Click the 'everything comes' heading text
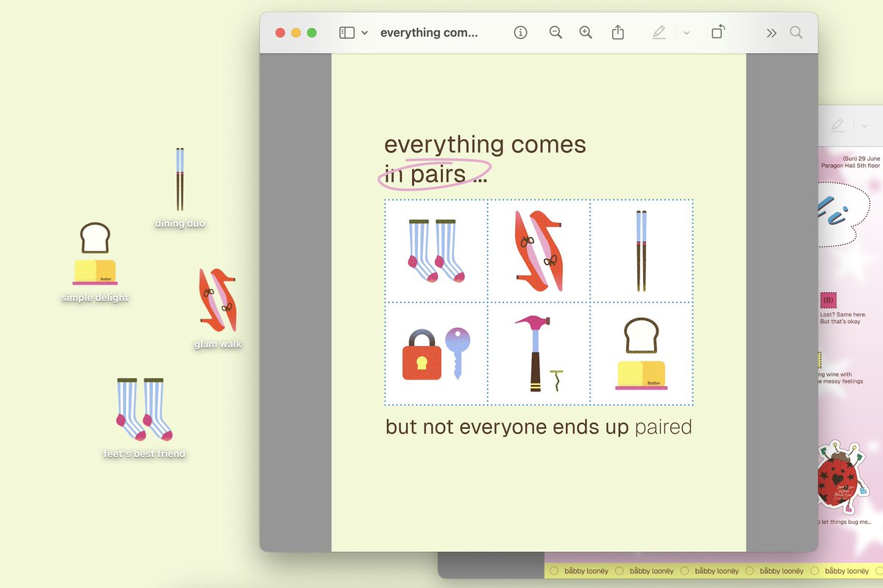The height and width of the screenshot is (588, 883). [486, 144]
